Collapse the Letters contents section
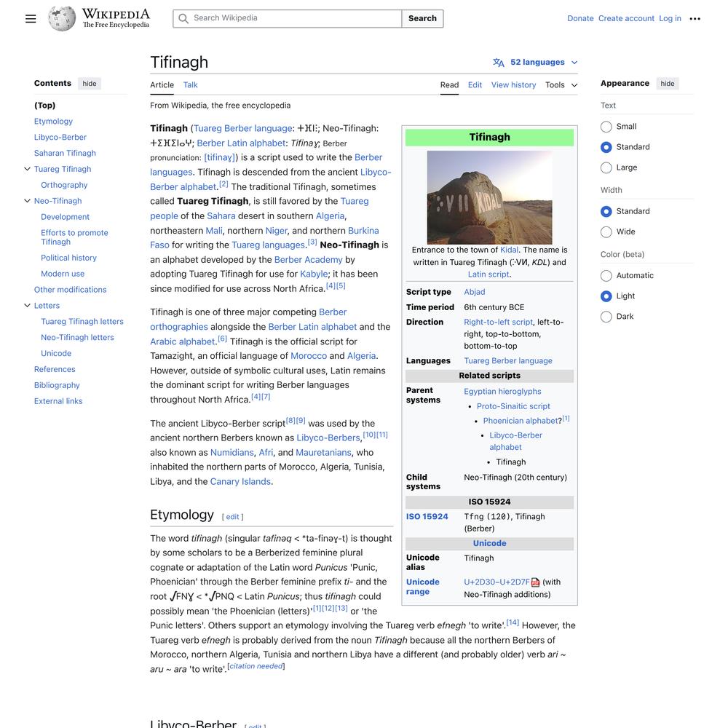Viewport: 728px width, 728px height. 28,306
